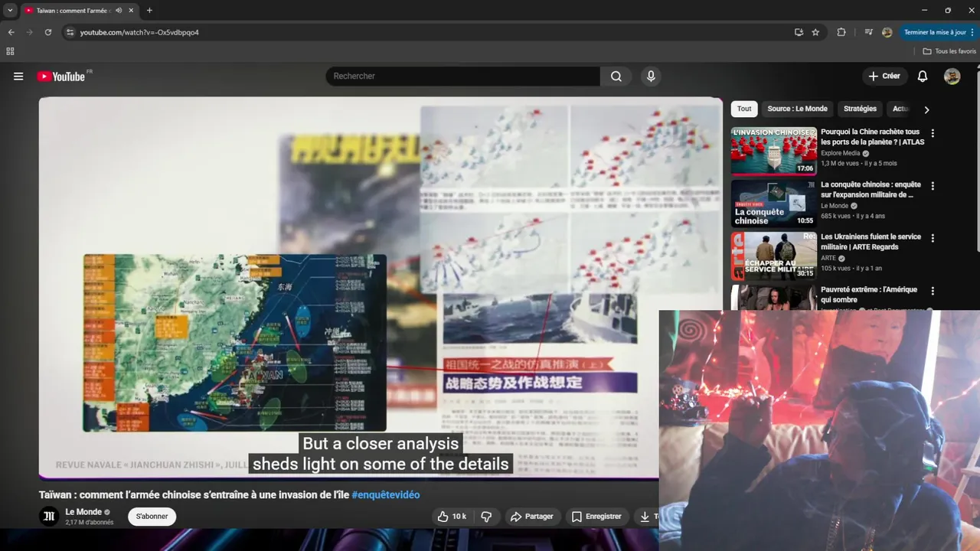Open YouTube notifications bell
The image size is (980, 551).
tap(923, 77)
